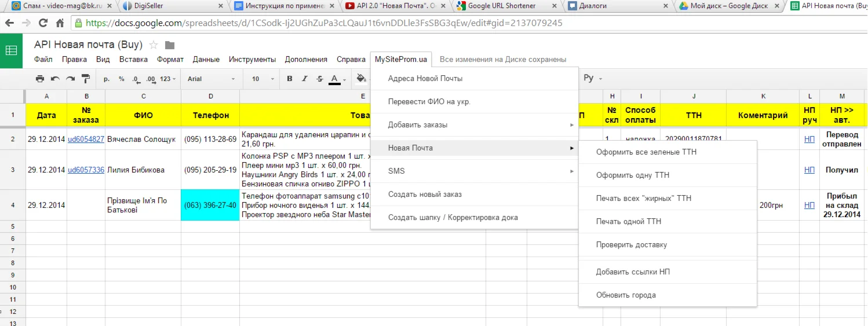Choose Создать новый заказ
Viewport: 868px width, 326px height.
pyautogui.click(x=474, y=195)
